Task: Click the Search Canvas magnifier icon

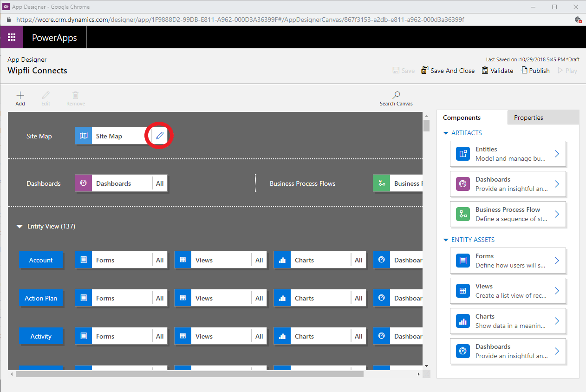Action: 396,95
